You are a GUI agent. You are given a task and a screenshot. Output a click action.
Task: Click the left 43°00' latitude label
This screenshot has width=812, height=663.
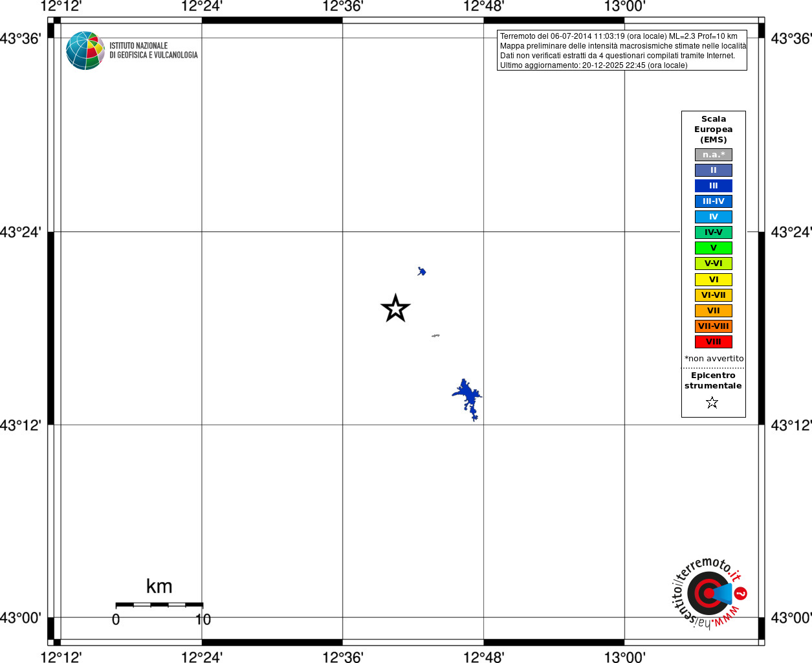[x=21, y=618]
